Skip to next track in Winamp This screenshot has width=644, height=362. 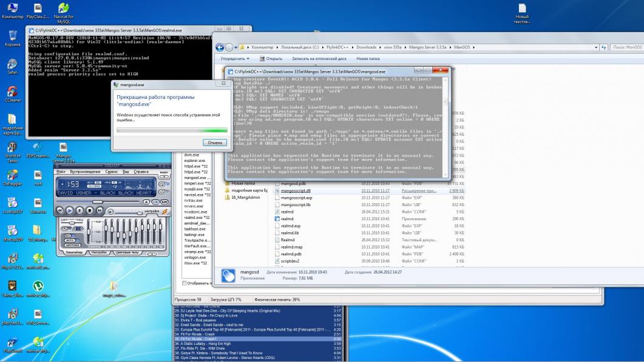coord(100,210)
